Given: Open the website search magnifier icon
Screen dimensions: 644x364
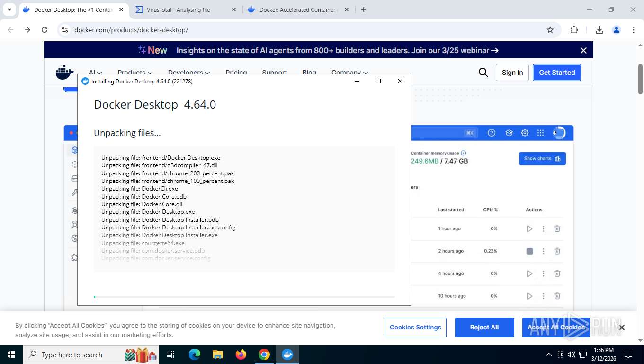Looking at the screenshot, I should tap(483, 73).
